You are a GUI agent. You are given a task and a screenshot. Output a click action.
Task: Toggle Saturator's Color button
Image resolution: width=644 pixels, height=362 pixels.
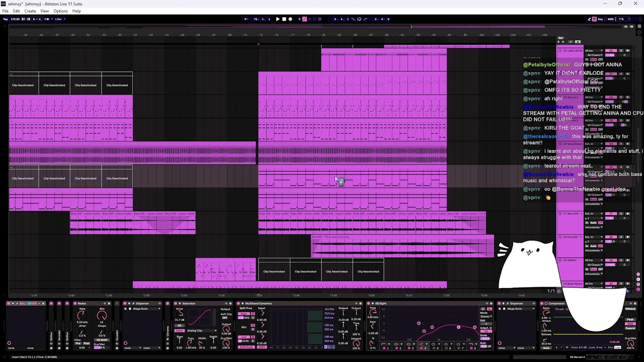click(x=179, y=331)
